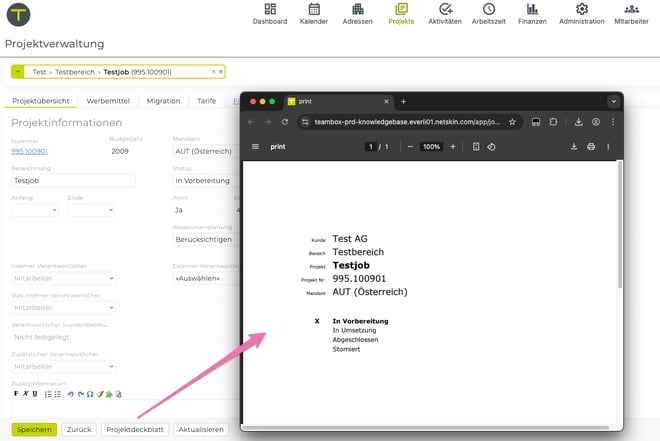Go to Adressen in the top navigation

click(x=357, y=14)
